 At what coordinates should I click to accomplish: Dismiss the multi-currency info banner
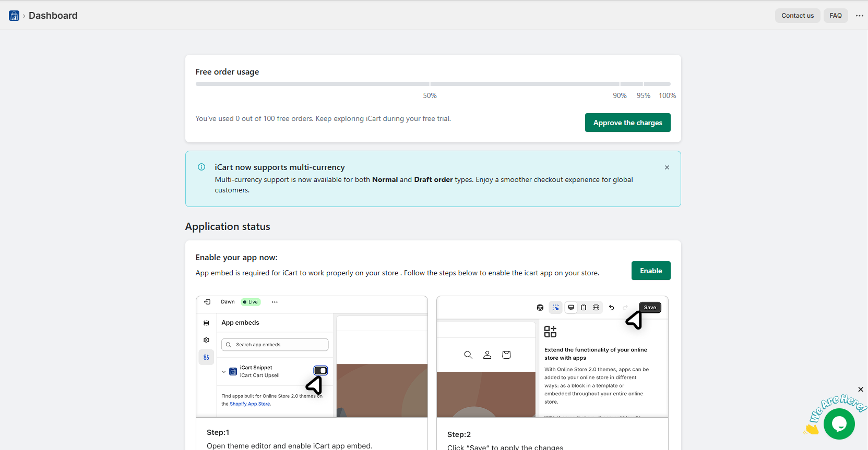tap(667, 167)
